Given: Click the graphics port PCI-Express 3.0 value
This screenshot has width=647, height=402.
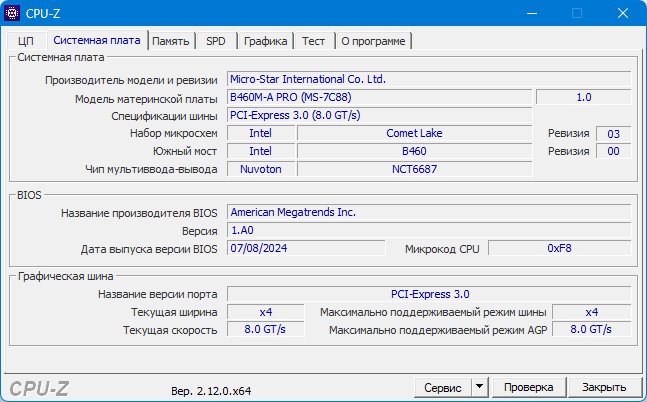Looking at the screenshot, I should [x=429, y=294].
